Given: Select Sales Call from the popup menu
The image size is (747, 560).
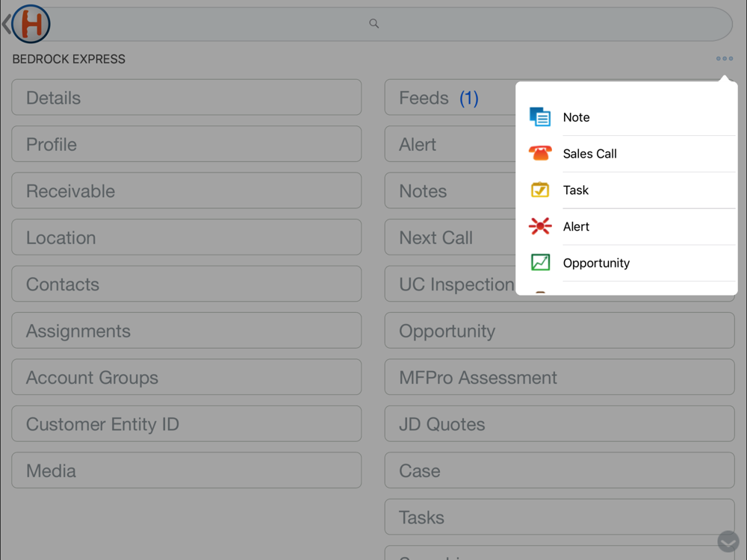Looking at the screenshot, I should (590, 154).
